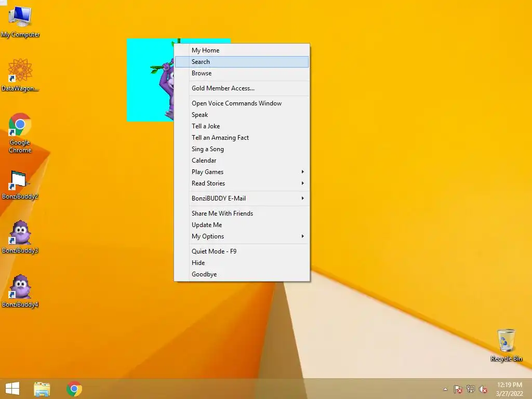Choose Search in the context menu
This screenshot has height=399, width=532.
tap(242, 62)
